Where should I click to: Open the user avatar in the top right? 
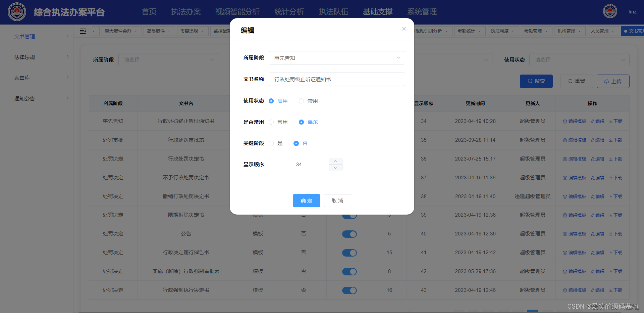pos(610,11)
